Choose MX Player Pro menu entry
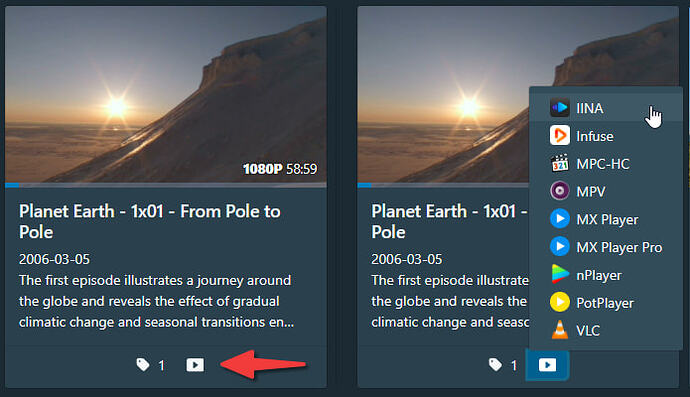 tap(606, 247)
